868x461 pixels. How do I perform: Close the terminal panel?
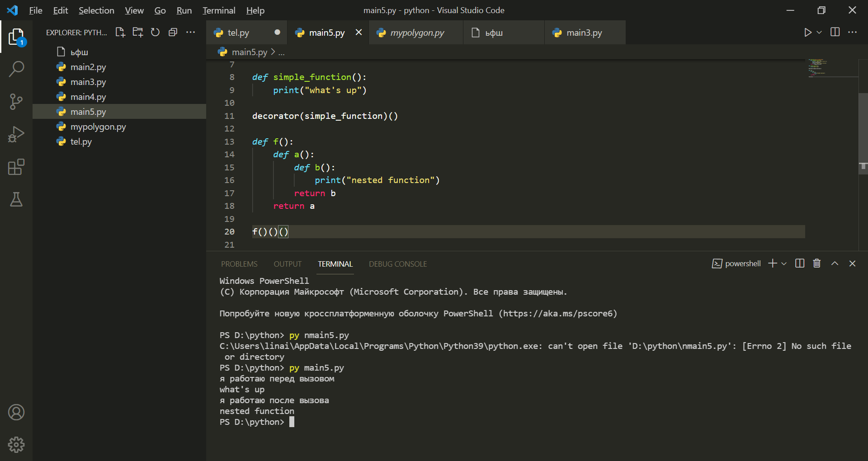(x=852, y=263)
